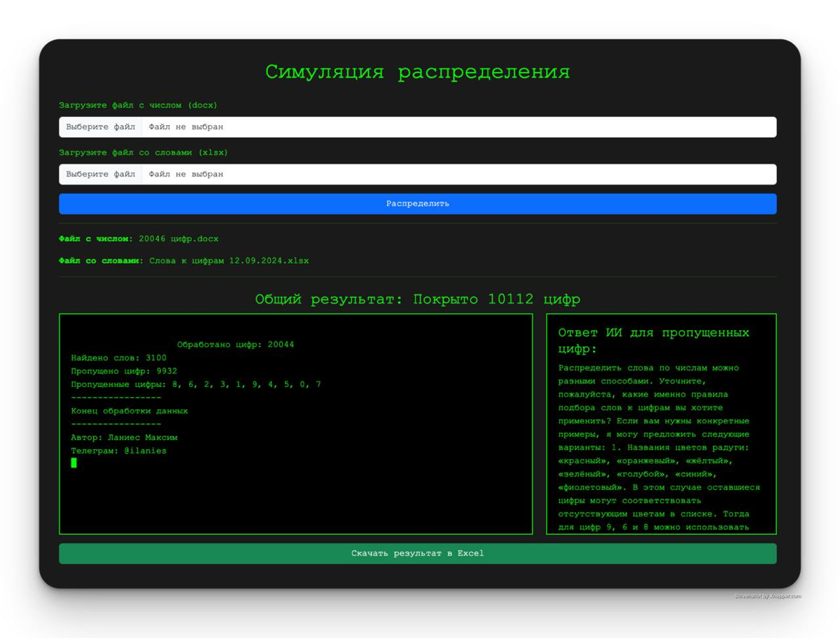Click 'Выберите файл' for the docx file
The image size is (840, 638).
pos(101,127)
